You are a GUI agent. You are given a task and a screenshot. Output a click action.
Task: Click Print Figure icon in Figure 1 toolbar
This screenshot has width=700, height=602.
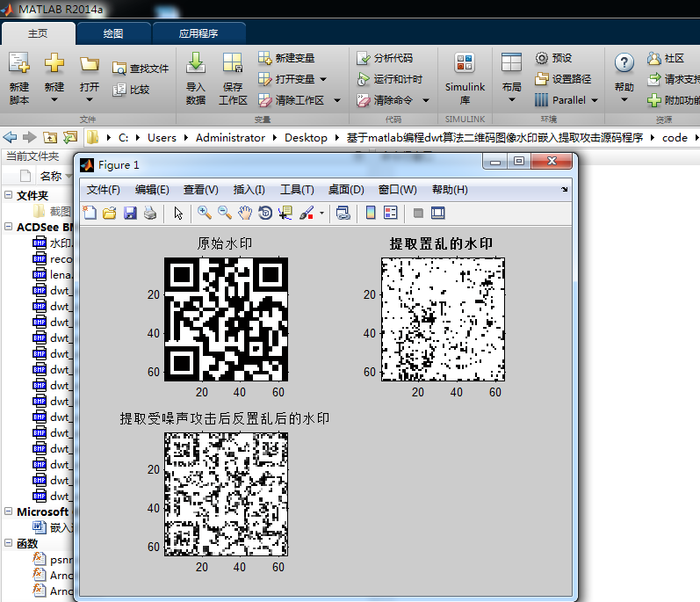pyautogui.click(x=150, y=213)
